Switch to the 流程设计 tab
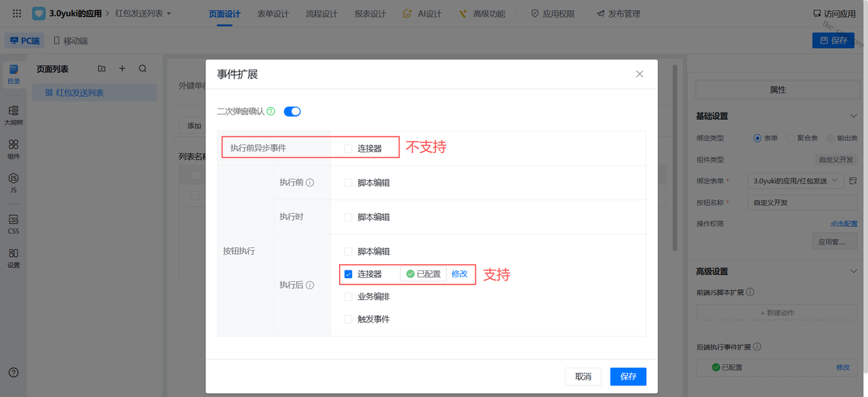The height and width of the screenshot is (397, 868). pyautogui.click(x=321, y=14)
